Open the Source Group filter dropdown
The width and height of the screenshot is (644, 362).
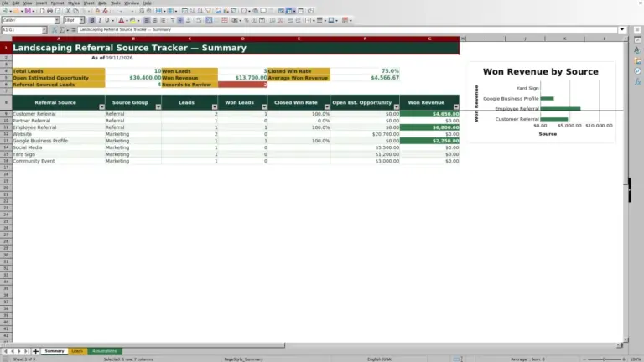[158, 106]
